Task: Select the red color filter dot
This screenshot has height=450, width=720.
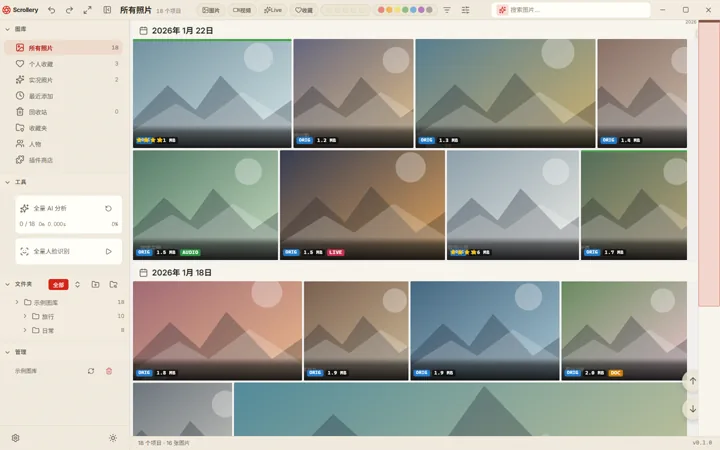Action: (x=381, y=10)
